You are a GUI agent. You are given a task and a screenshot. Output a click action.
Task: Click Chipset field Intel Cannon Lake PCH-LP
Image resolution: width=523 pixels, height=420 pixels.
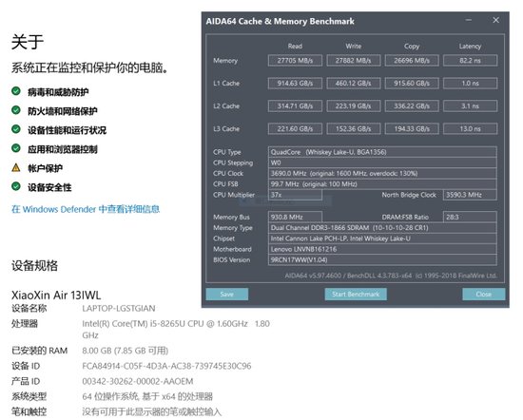382,239
